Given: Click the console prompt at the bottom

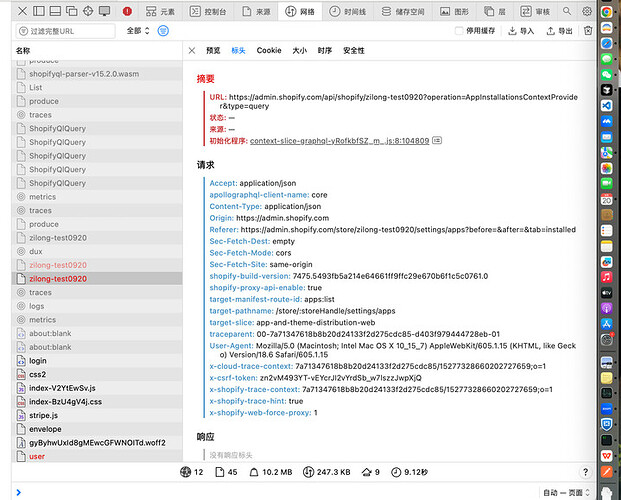Looking at the screenshot, I should [x=277, y=492].
